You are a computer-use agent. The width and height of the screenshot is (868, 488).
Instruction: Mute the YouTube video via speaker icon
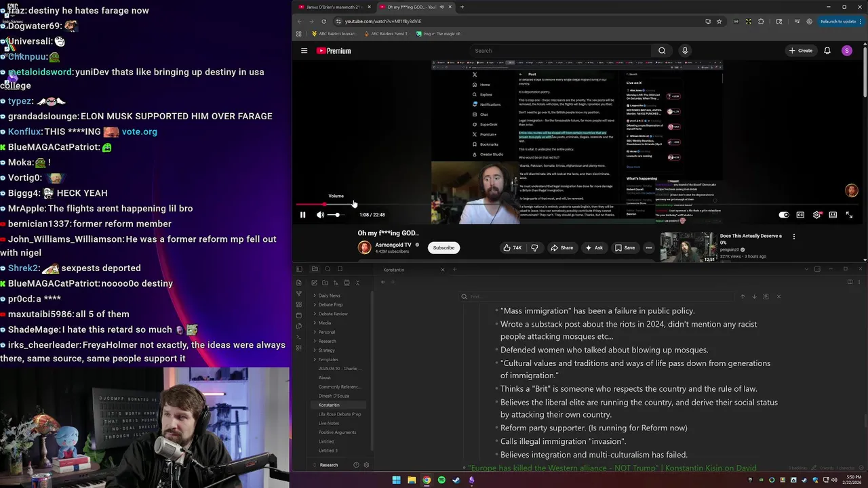[x=321, y=215]
